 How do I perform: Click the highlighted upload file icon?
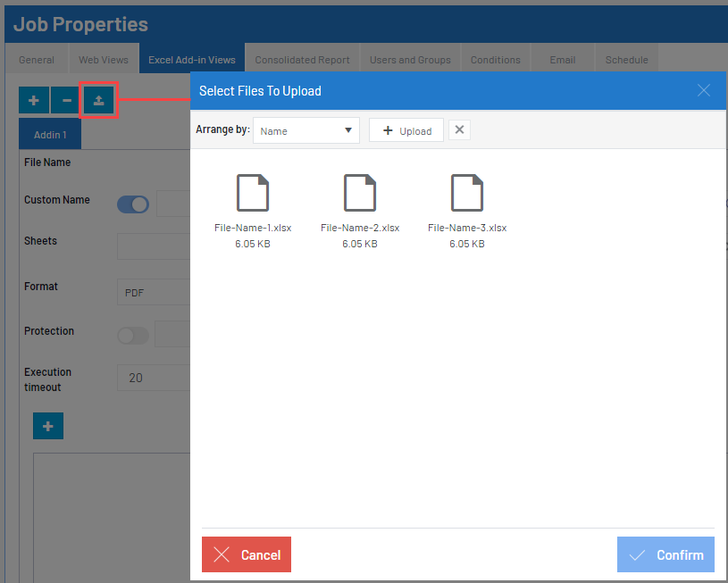[x=98, y=100]
